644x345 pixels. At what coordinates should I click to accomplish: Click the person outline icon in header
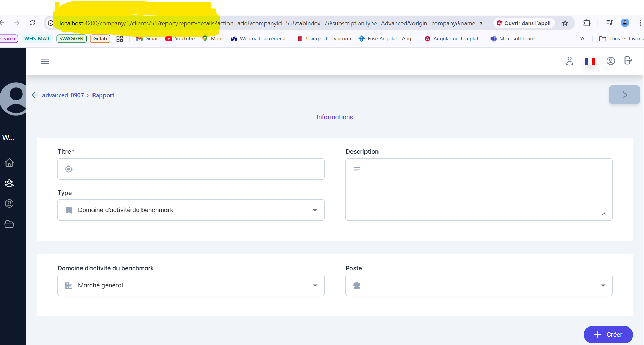pyautogui.click(x=569, y=61)
